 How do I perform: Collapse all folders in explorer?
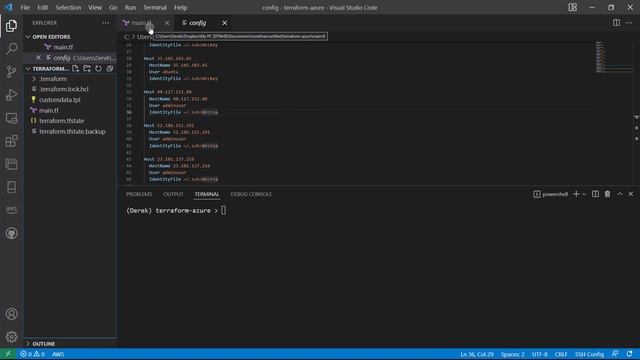tap(110, 69)
